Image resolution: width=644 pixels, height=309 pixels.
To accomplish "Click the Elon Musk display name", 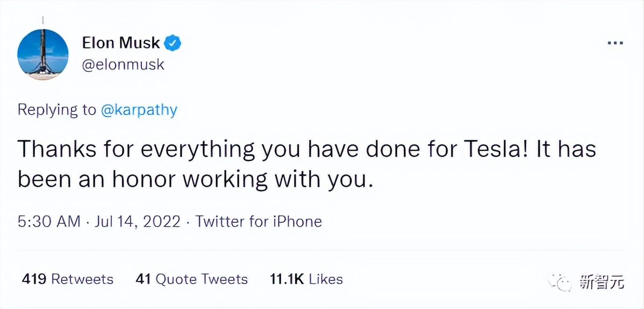I will tap(121, 43).
